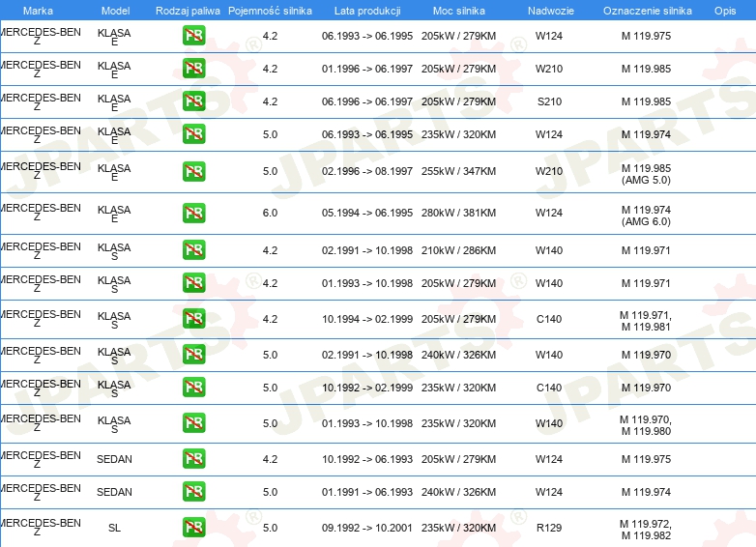
Task: Click the fuel icon in the 210kW / 286KM row
Action: coord(193,249)
